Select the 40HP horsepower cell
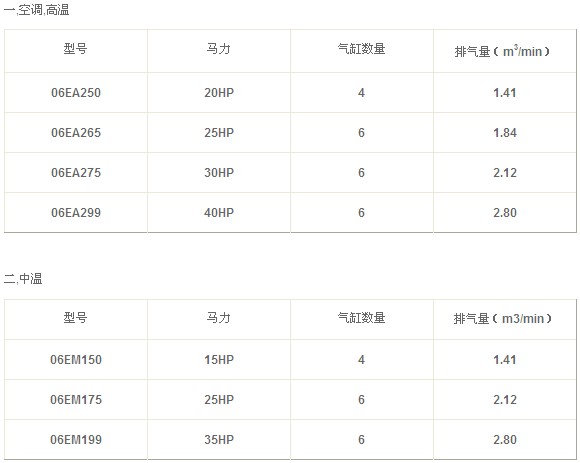This screenshot has height=463, width=580. click(x=219, y=213)
